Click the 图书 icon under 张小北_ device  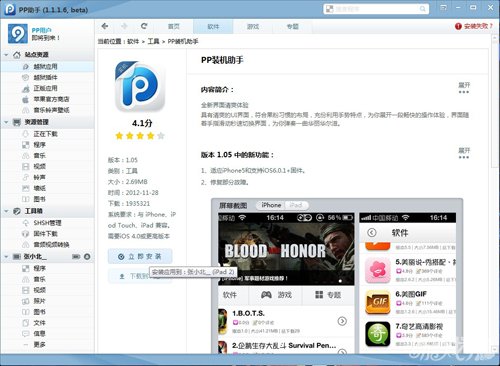[26, 312]
